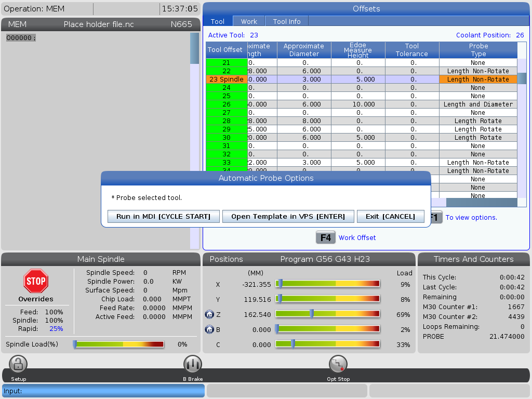The height and width of the screenshot is (399, 532).
Task: Switch to the Work offsets tab
Action: tap(249, 21)
